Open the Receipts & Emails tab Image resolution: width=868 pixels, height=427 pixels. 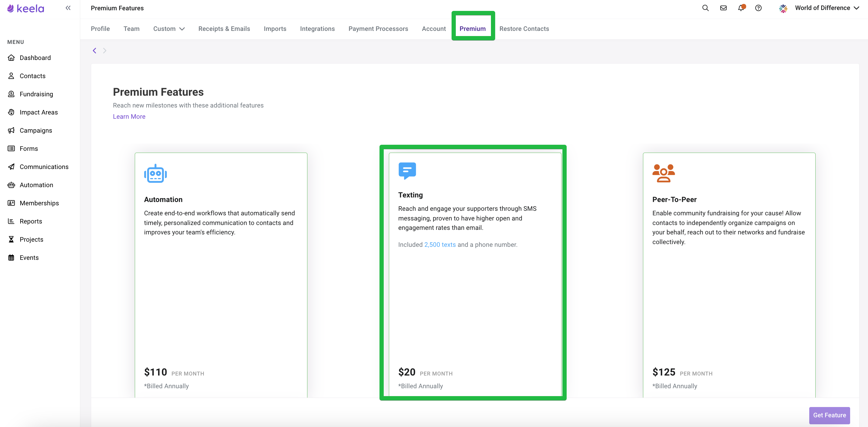click(224, 29)
